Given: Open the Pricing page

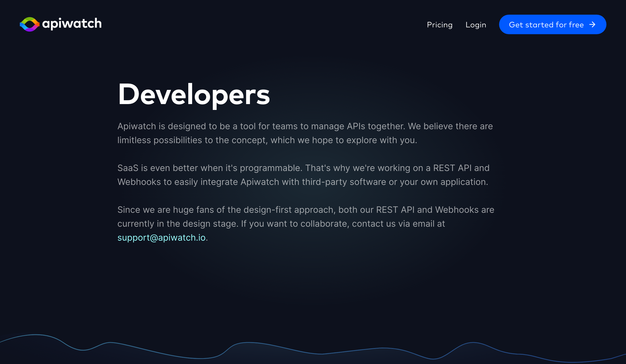Looking at the screenshot, I should coord(439,25).
